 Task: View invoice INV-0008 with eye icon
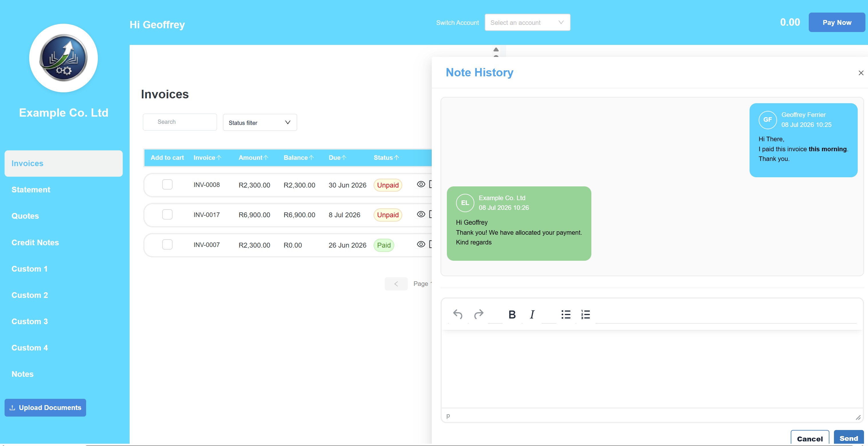pyautogui.click(x=421, y=184)
